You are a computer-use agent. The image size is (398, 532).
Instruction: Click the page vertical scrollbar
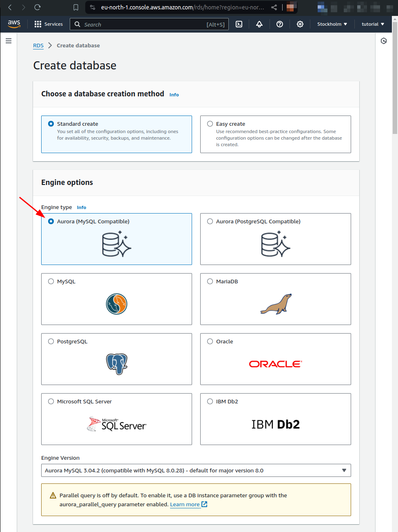point(395,78)
